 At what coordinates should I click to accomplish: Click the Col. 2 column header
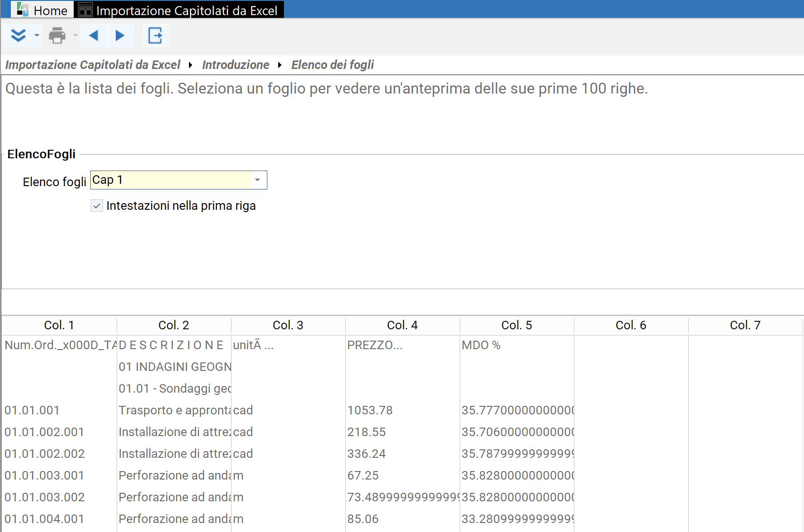(x=174, y=325)
